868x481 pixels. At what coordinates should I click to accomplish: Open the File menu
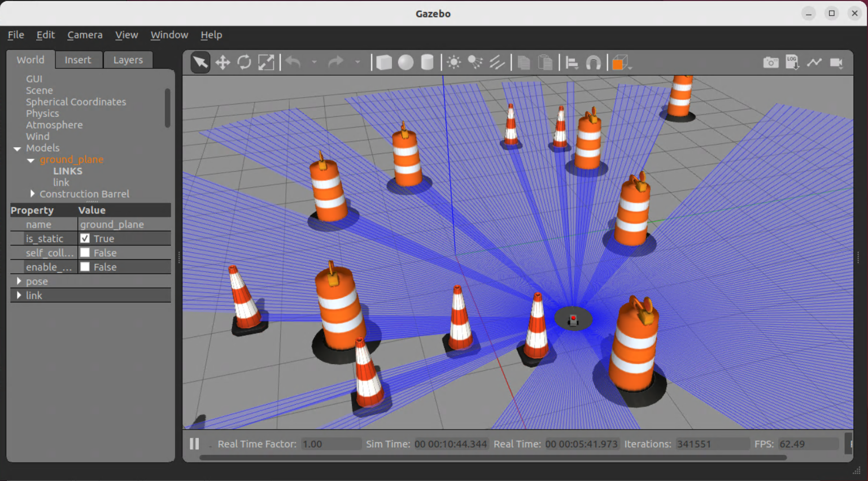tap(16, 34)
